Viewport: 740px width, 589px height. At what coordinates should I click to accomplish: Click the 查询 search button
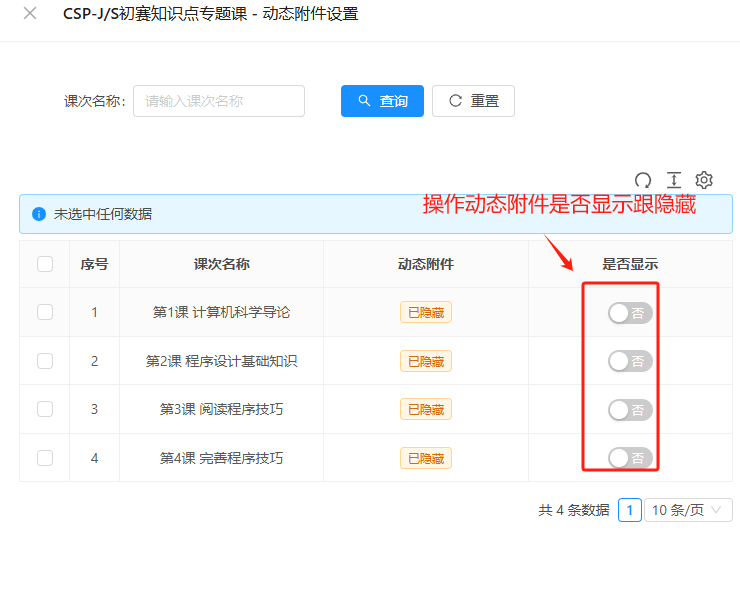[x=382, y=101]
